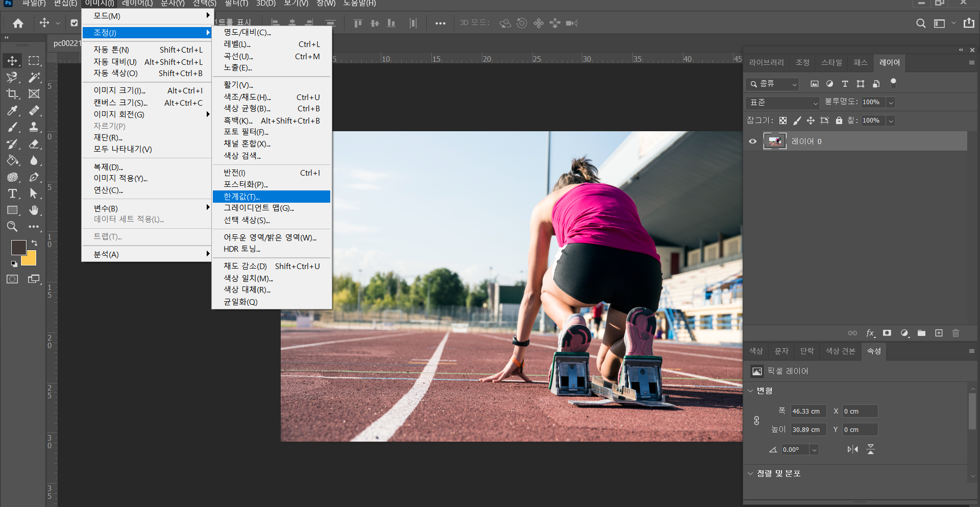Switch to the 조정 panel tab
Screen dimensions: 980x507
tap(802, 62)
